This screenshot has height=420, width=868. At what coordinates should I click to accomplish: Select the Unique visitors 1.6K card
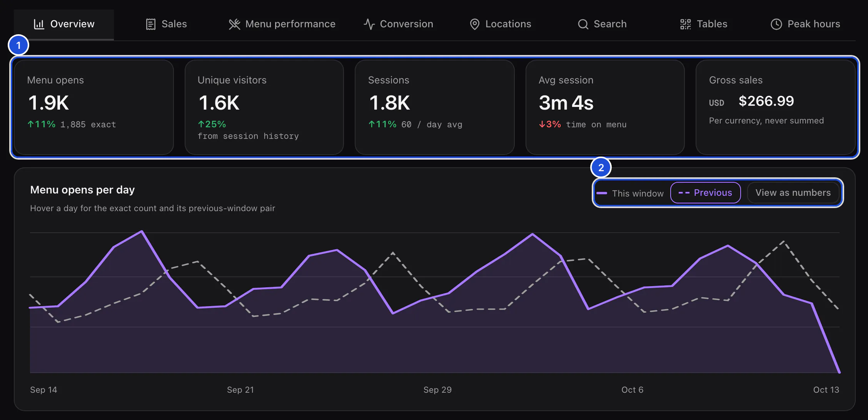tap(264, 107)
